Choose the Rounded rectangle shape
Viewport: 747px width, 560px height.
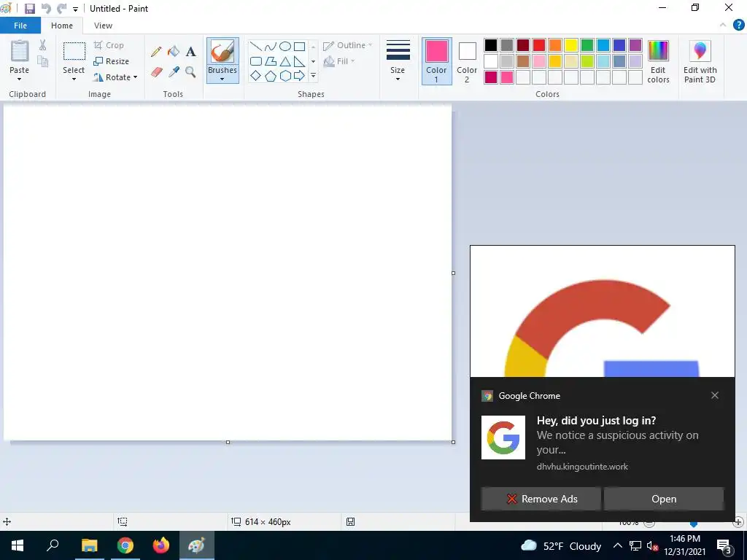pyautogui.click(x=256, y=61)
